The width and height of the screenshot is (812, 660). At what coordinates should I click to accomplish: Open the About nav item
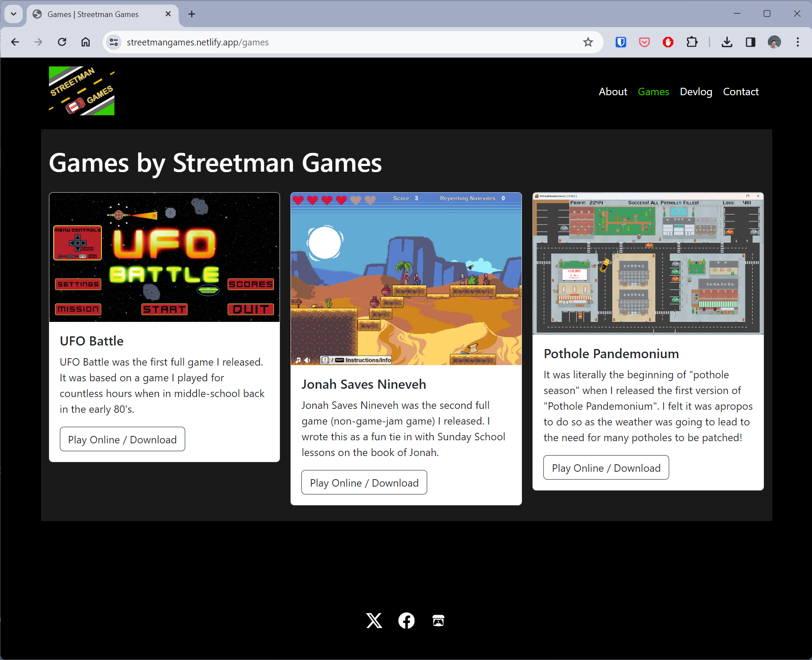click(613, 92)
